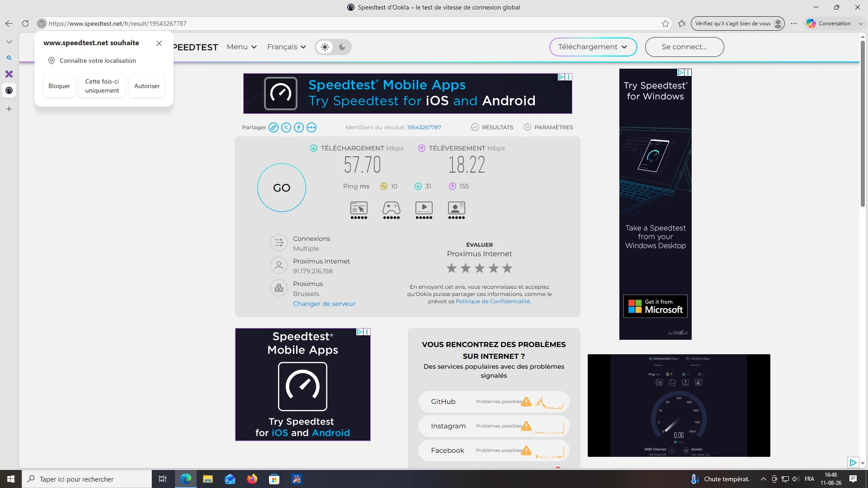Rate Proximus Internet three stars
The width and height of the screenshot is (868, 488).
click(480, 268)
